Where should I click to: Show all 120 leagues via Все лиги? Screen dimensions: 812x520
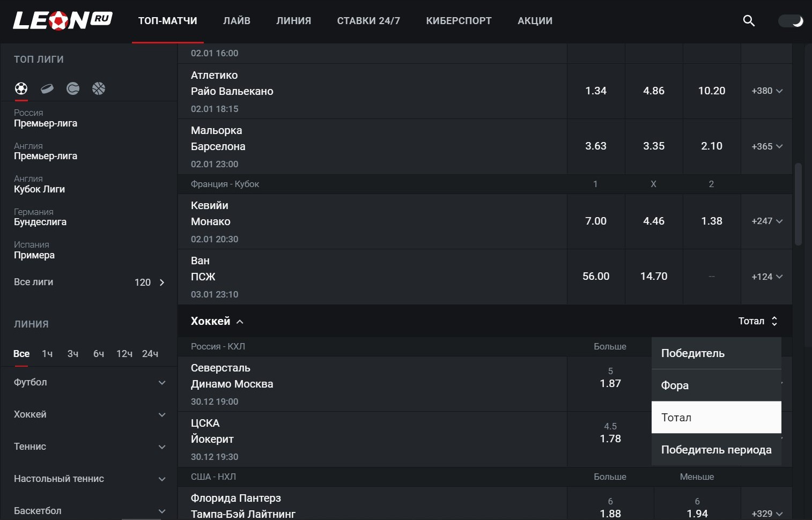[x=89, y=282]
